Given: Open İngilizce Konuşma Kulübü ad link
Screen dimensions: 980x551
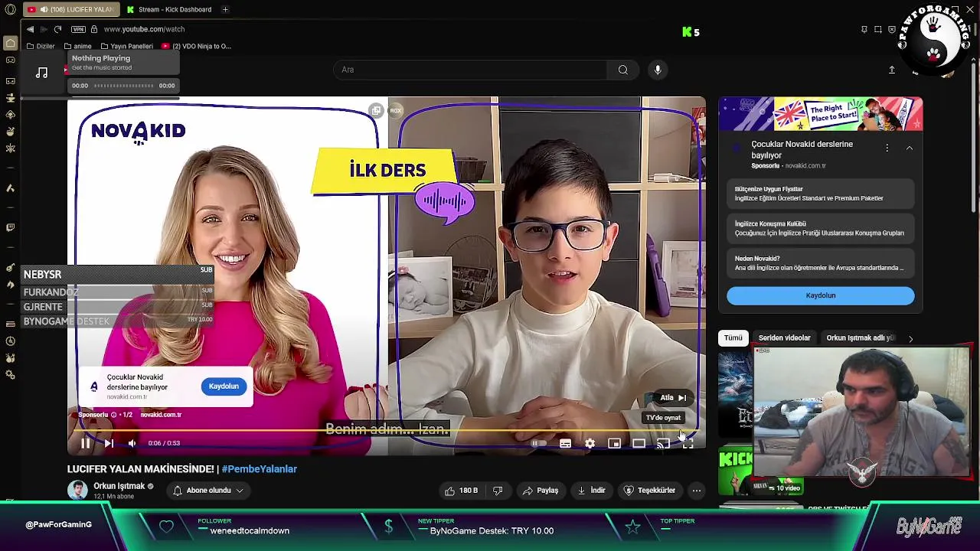Looking at the screenshot, I should point(820,228).
